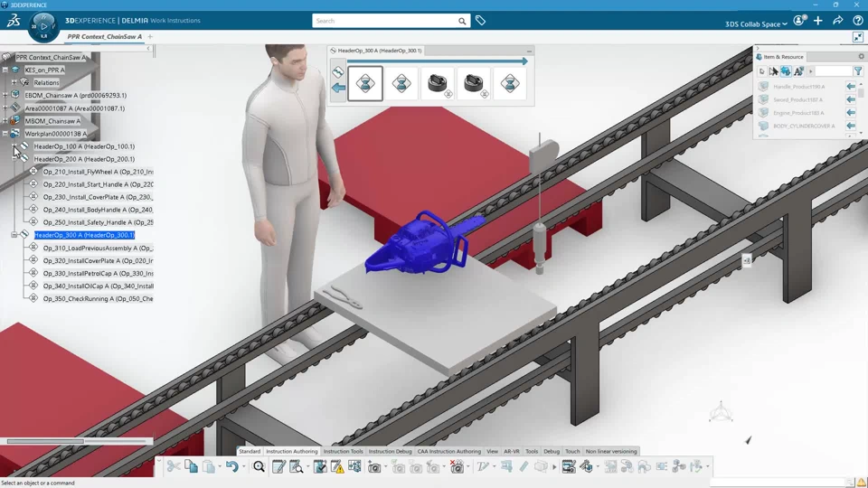Click the Undo arrow icon
The image size is (868, 488).
(x=231, y=466)
